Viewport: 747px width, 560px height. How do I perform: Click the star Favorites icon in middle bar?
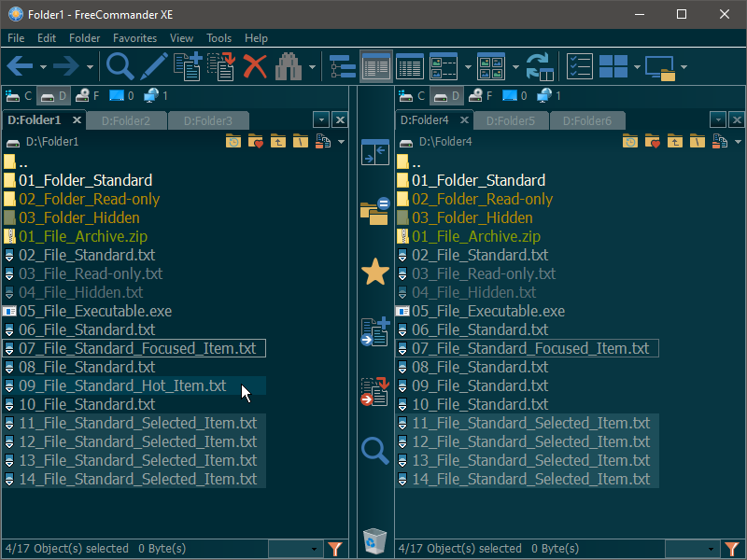[x=374, y=273]
